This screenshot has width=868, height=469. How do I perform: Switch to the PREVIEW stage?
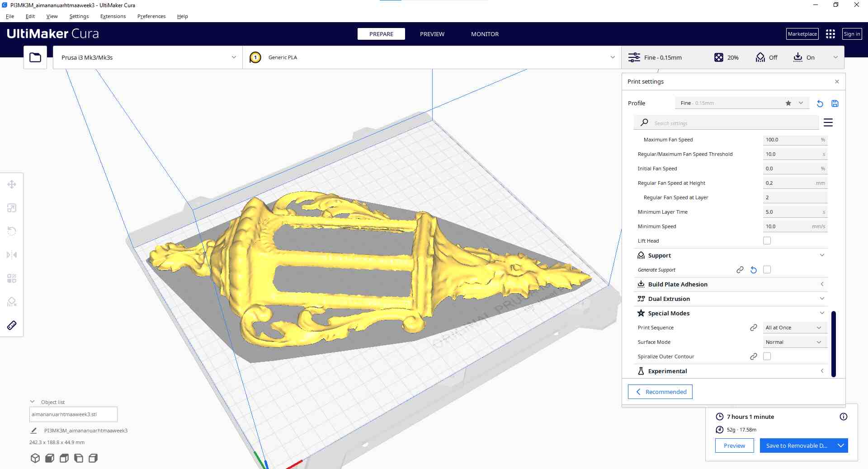432,34
